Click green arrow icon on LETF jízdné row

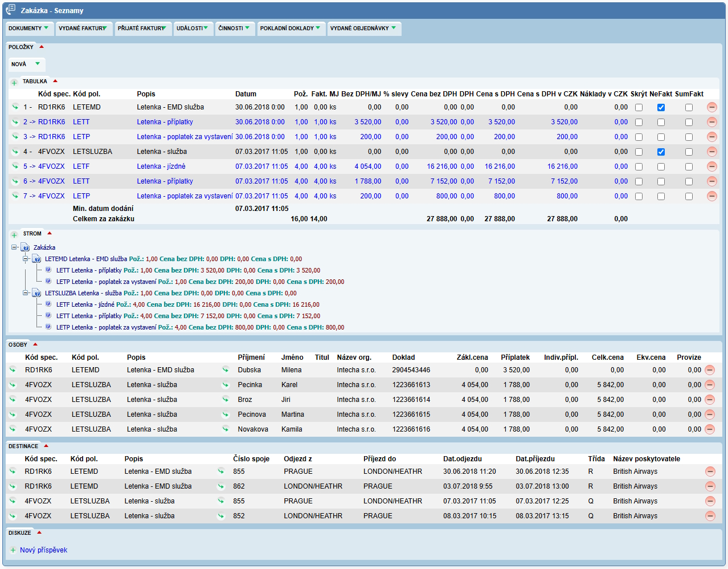click(15, 166)
